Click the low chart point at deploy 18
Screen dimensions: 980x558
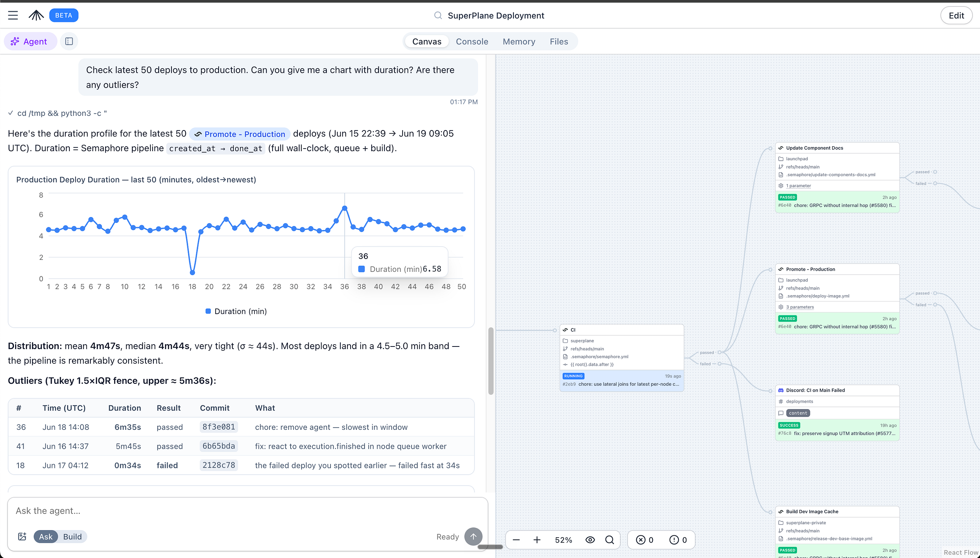coord(192,273)
